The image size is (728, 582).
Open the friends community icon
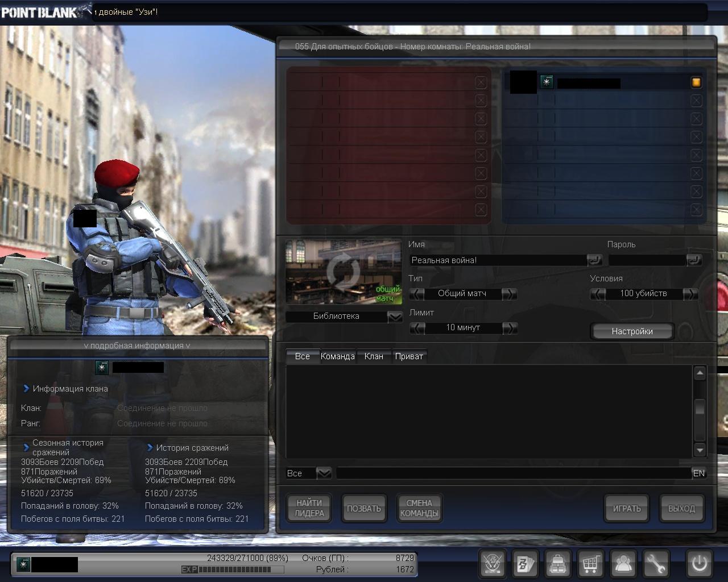point(623,564)
